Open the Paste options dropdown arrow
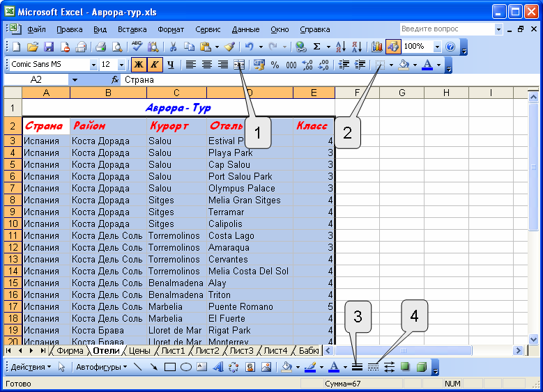 (x=217, y=47)
